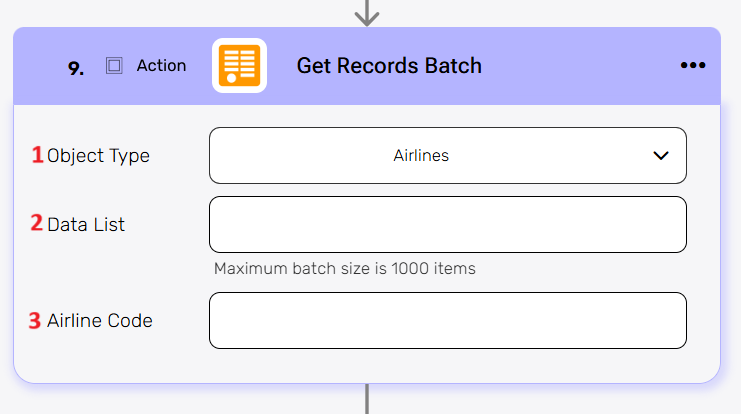This screenshot has height=414, width=741.
Task: Click the maximum batch size hint text
Action: (344, 268)
